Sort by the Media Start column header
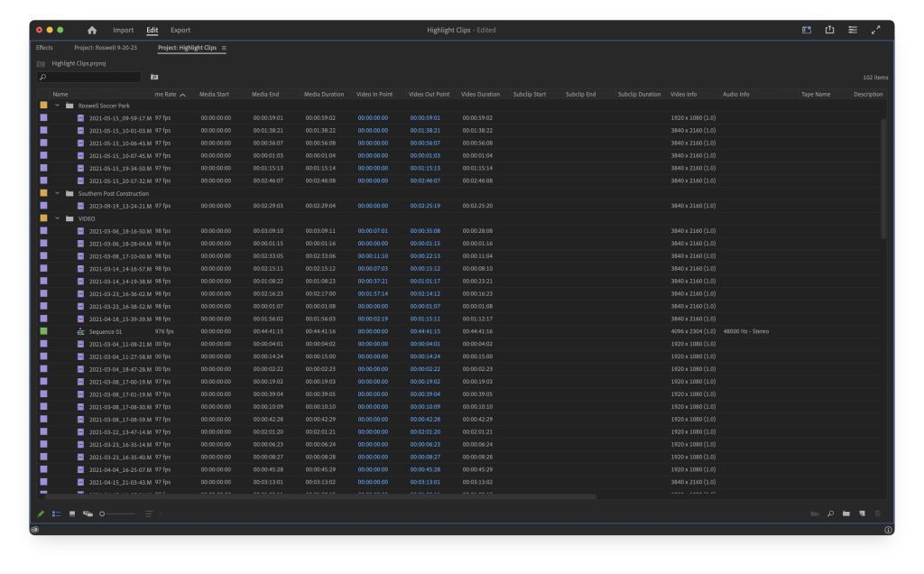The image size is (924, 574). (x=215, y=94)
